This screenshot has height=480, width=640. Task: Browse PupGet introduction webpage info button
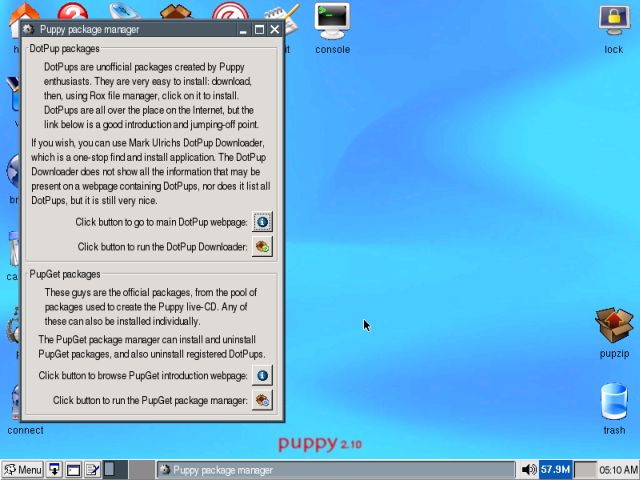[x=262, y=375]
